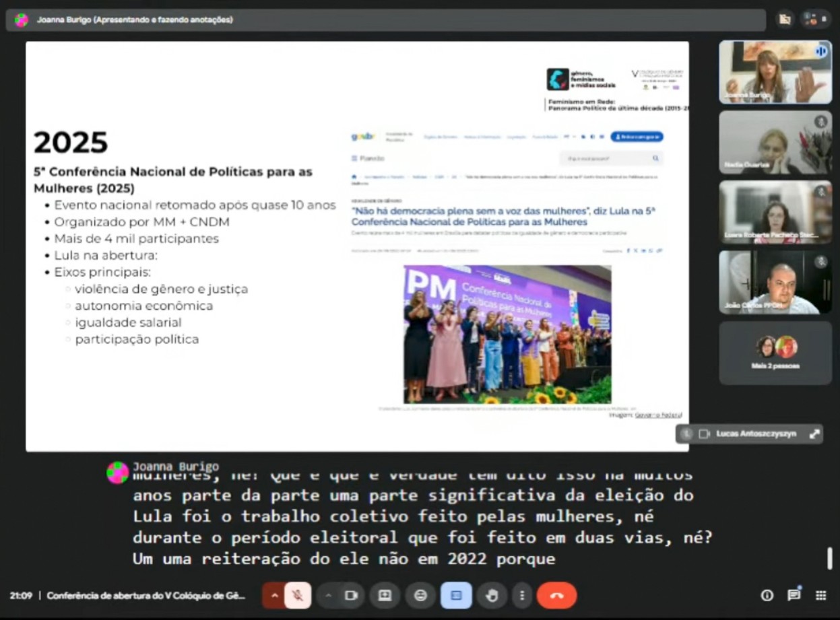The width and height of the screenshot is (840, 620).
Task: Open meeting details info icon
Action: (767, 596)
